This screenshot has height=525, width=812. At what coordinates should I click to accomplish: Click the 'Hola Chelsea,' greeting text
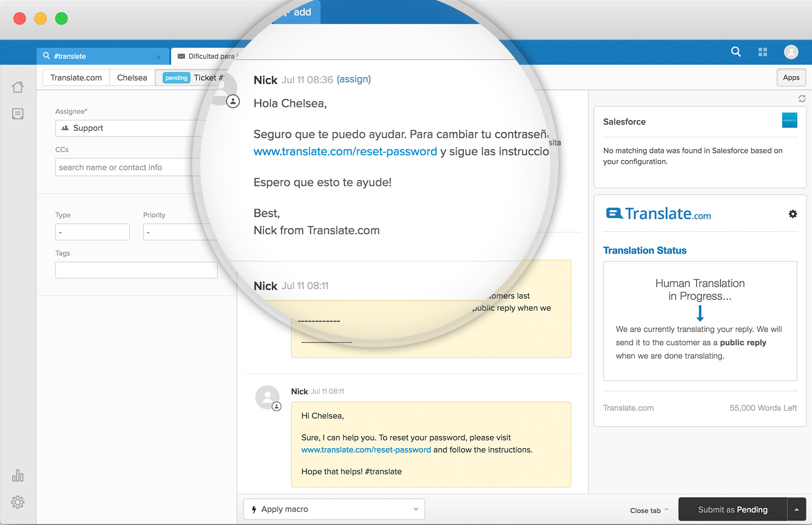(290, 103)
